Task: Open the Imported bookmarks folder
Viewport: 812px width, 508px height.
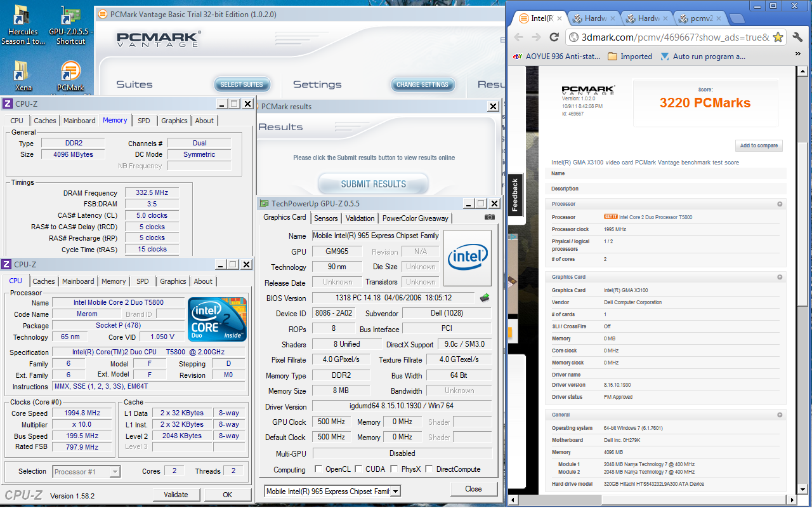Action: tap(630, 57)
